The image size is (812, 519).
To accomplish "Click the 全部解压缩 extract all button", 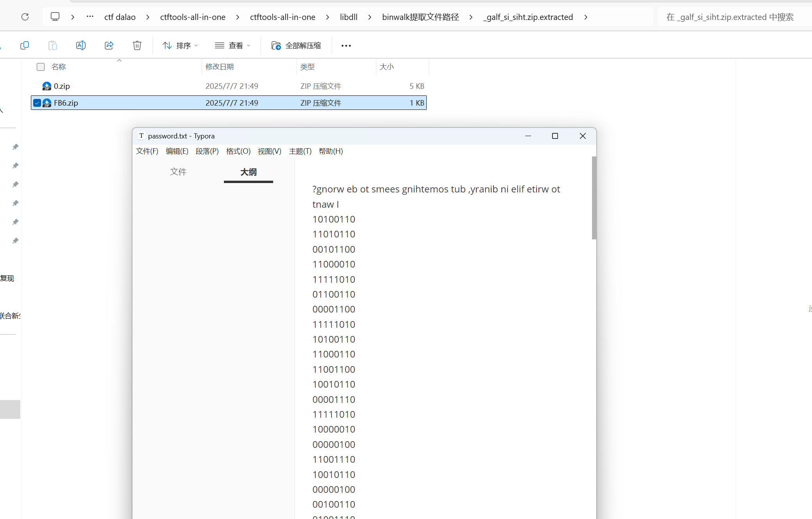I will pyautogui.click(x=296, y=45).
